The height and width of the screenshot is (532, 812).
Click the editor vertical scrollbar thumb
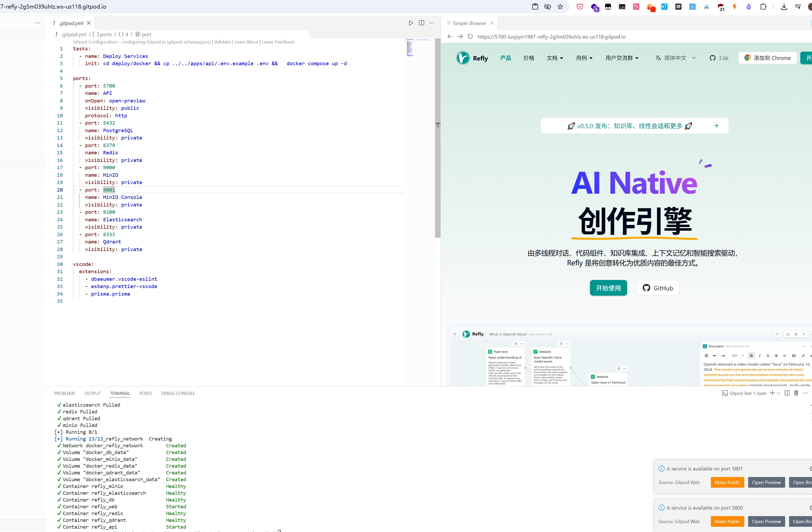coord(438,138)
